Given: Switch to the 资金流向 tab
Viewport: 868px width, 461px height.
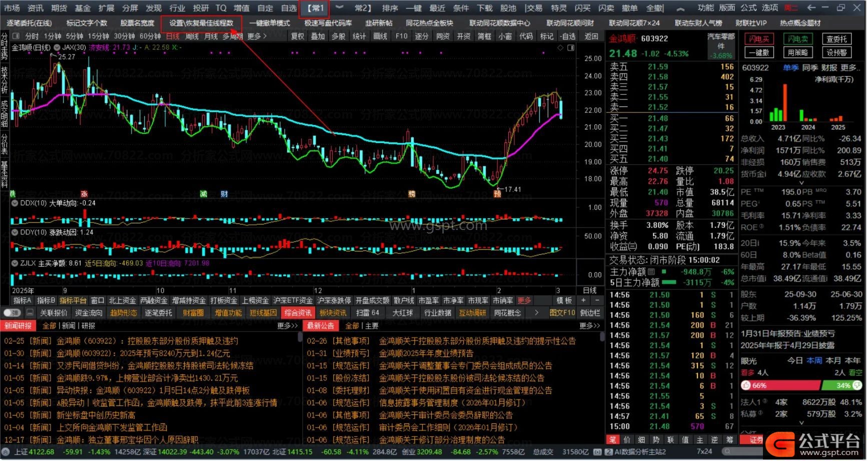Looking at the screenshot, I should point(89,313).
